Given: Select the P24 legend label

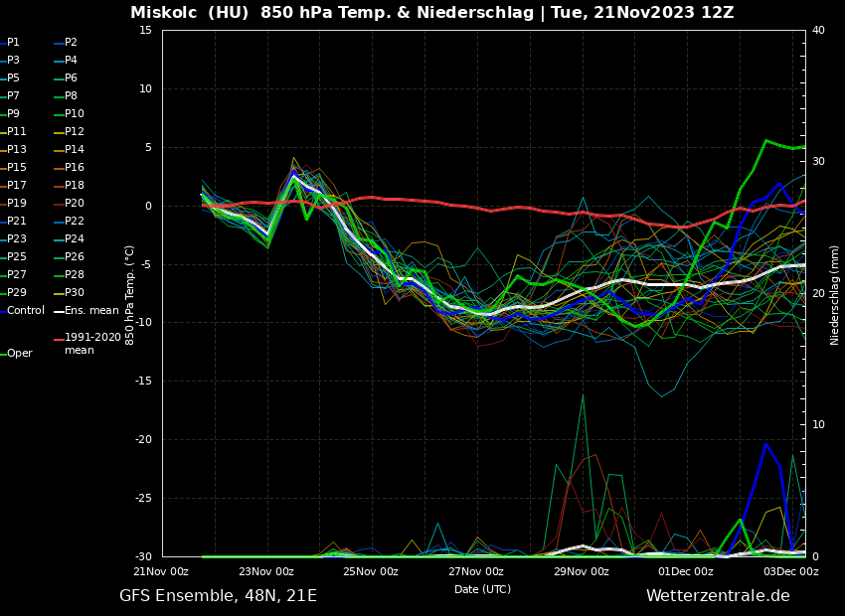Looking at the screenshot, I should 74,239.
